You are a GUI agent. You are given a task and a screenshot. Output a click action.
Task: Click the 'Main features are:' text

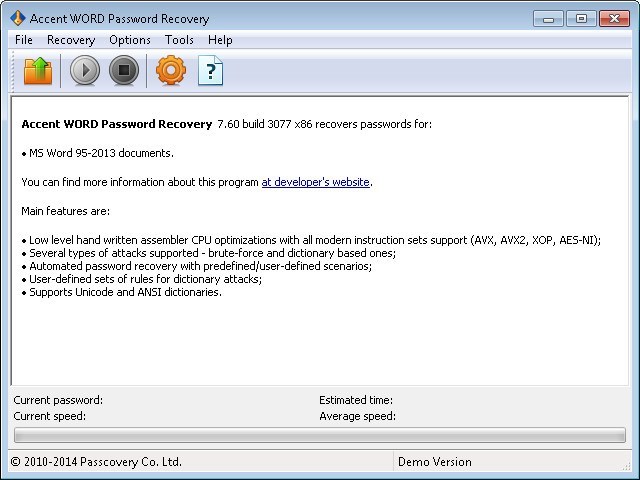click(65, 211)
